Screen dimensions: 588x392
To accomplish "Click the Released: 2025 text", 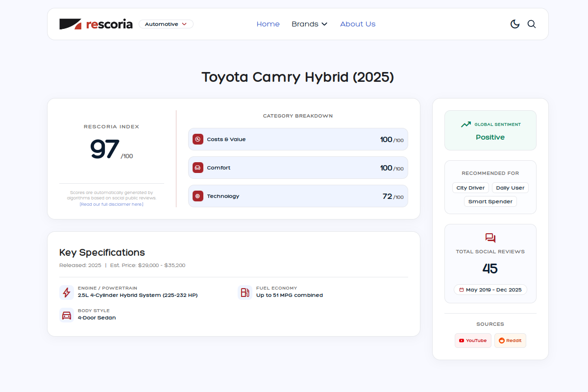I will pyautogui.click(x=80, y=266).
